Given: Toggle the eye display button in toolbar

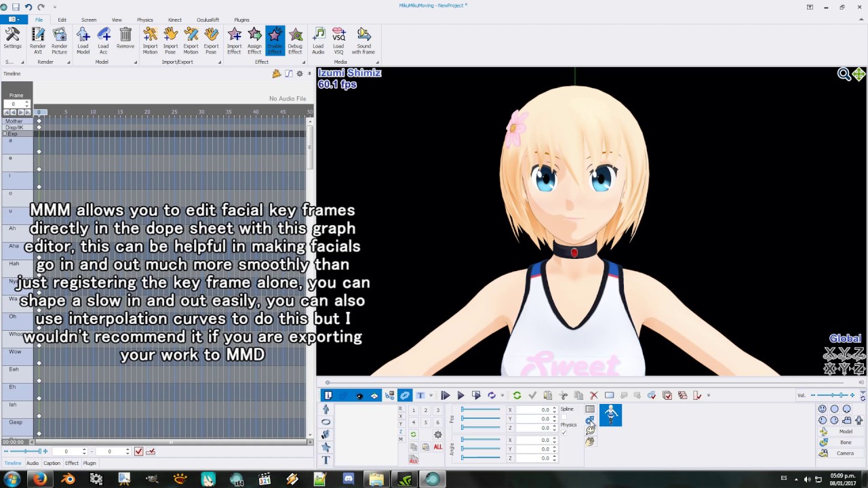Looking at the screenshot, I should pos(359,395).
